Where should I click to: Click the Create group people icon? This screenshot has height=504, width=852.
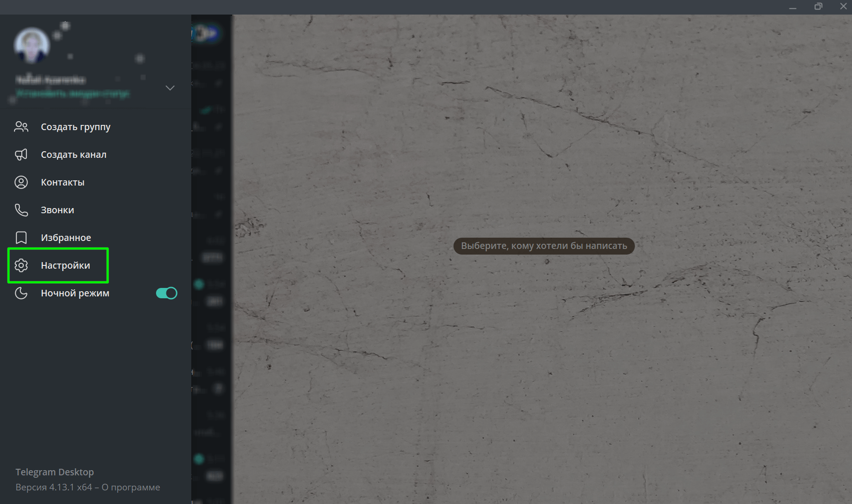(21, 127)
